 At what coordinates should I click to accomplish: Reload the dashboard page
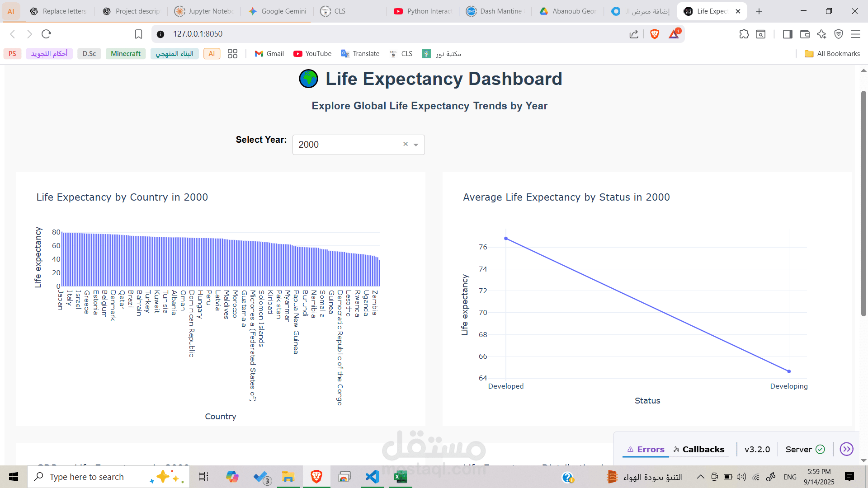click(46, 34)
